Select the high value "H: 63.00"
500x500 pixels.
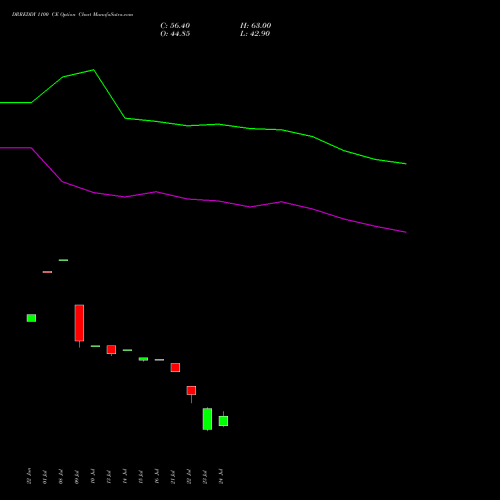pyautogui.click(x=255, y=26)
